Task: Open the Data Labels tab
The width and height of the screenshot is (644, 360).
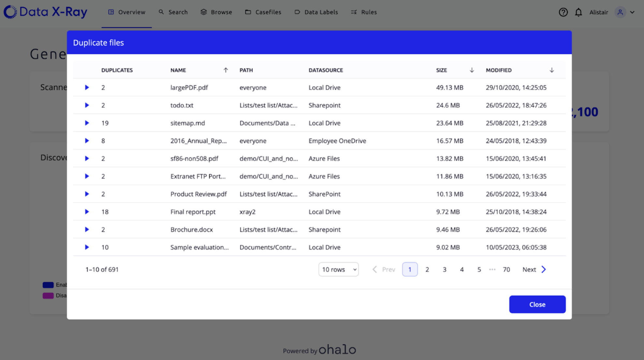Action: pyautogui.click(x=316, y=12)
